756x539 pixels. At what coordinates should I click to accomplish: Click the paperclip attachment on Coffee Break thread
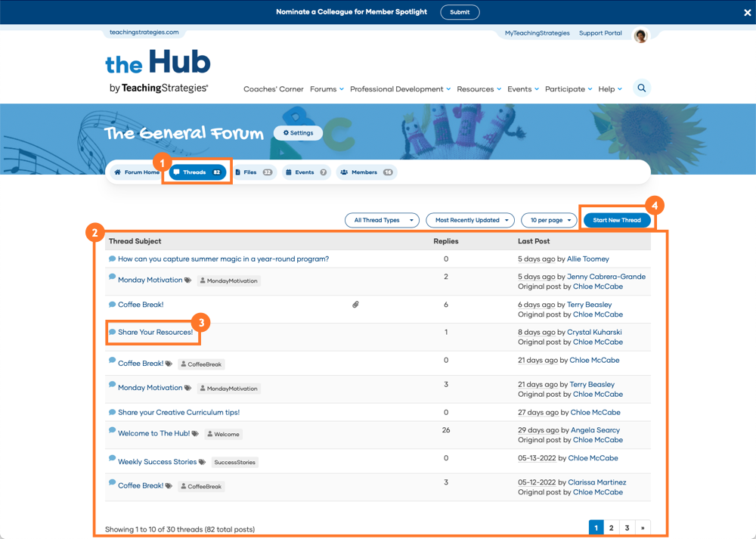[x=355, y=304]
